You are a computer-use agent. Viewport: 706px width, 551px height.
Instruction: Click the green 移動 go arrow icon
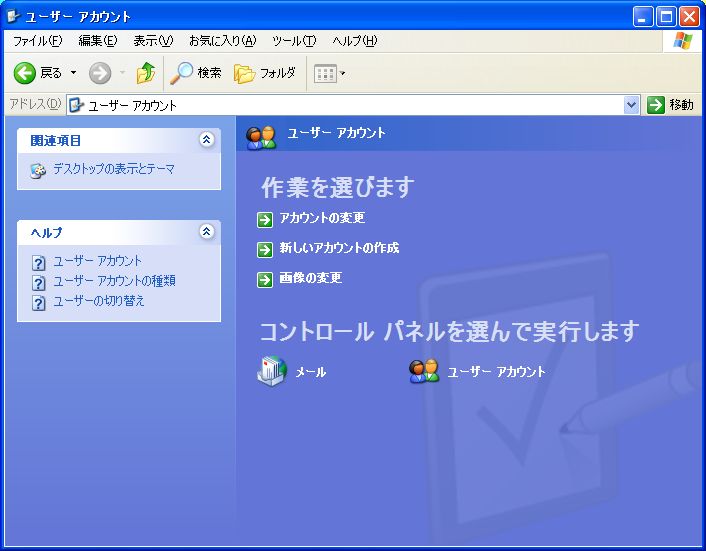tap(656, 105)
